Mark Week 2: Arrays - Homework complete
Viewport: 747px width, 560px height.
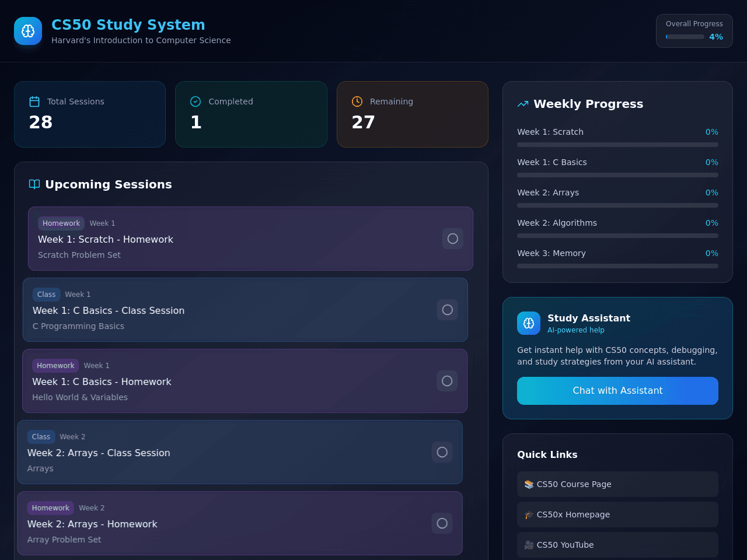pos(442,523)
